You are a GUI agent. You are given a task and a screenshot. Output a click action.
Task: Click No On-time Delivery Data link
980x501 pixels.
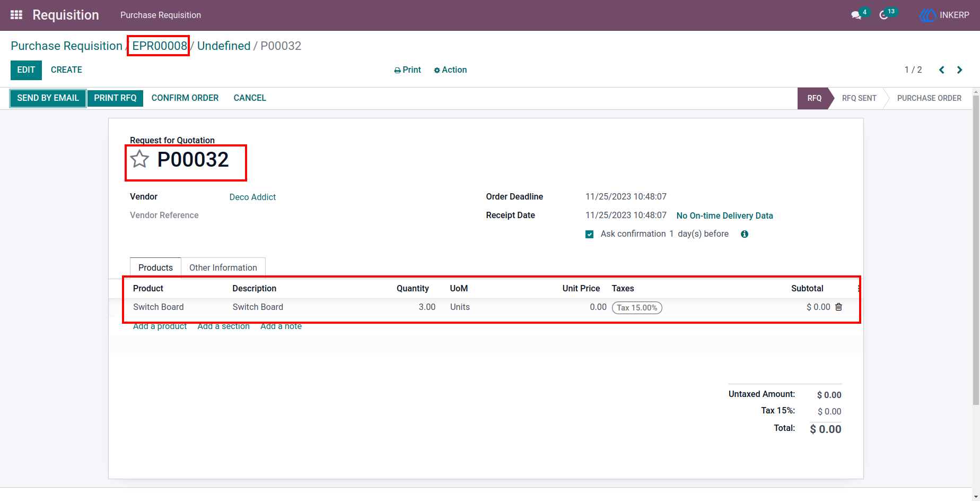pos(724,215)
